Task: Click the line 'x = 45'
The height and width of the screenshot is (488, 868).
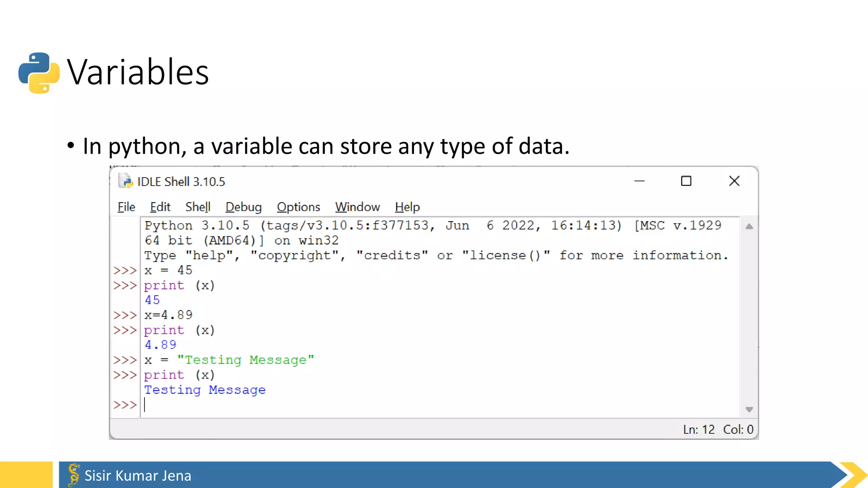Action: click(x=168, y=270)
